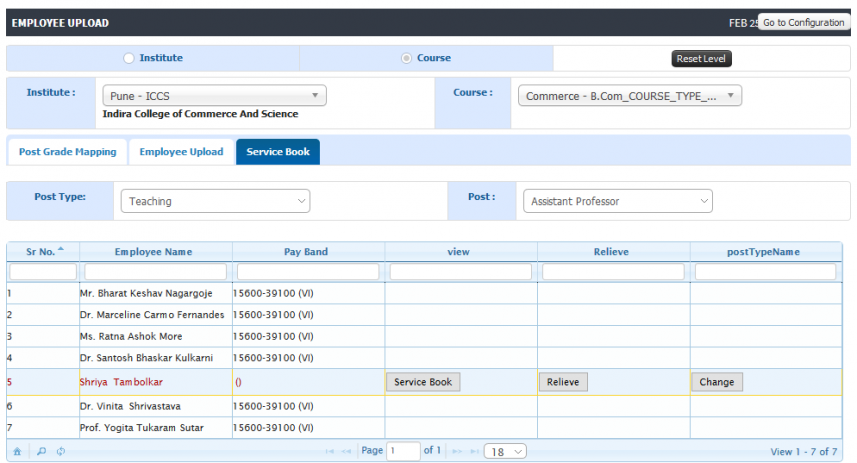Image resolution: width=857 pixels, height=463 pixels.
Task: Click the page number input field
Action: (403, 451)
